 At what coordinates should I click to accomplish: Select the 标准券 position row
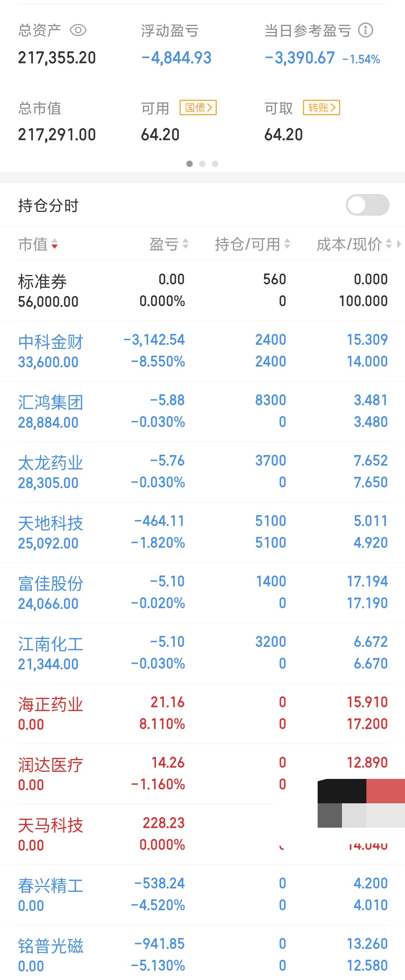[x=202, y=291]
